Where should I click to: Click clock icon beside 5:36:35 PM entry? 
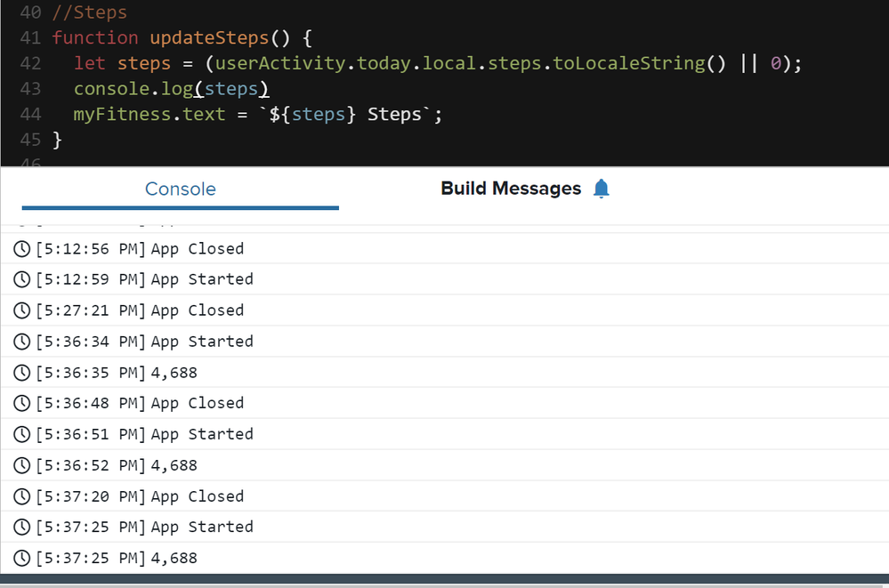22,373
